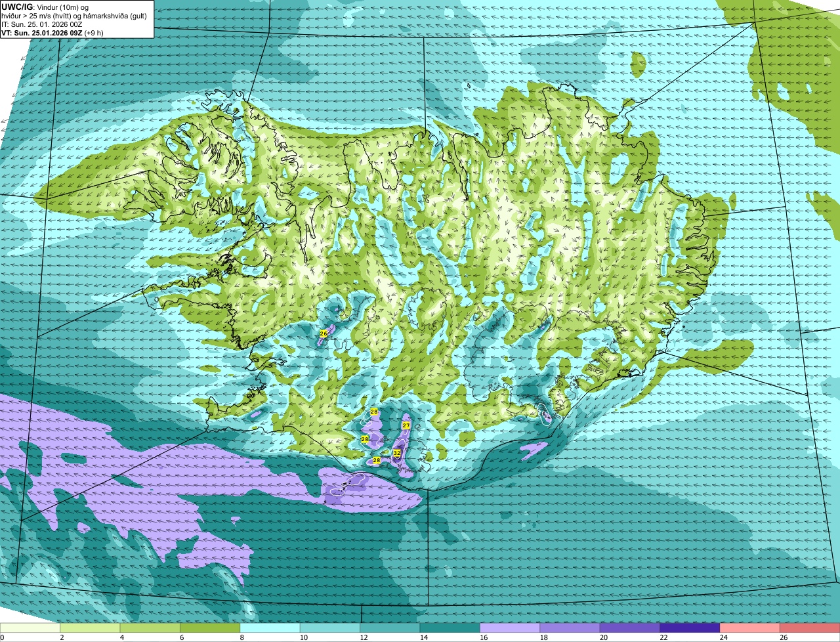Viewport: 840px width, 642px height.
Task: Click the olive green 6–8 m/s legend swatch
Action: click(210, 628)
